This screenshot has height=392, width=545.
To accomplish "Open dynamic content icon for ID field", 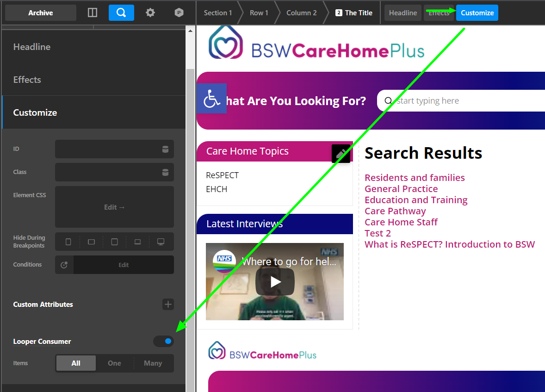I will pyautogui.click(x=166, y=149).
